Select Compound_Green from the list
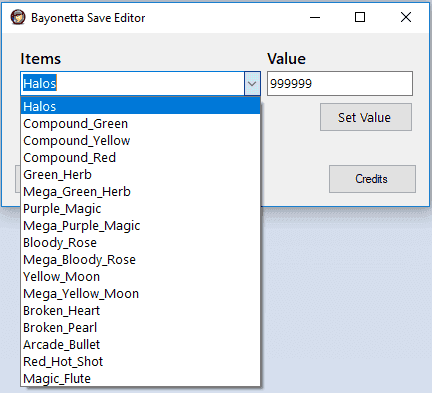Viewport: 432px width, 393px height. tap(140, 123)
